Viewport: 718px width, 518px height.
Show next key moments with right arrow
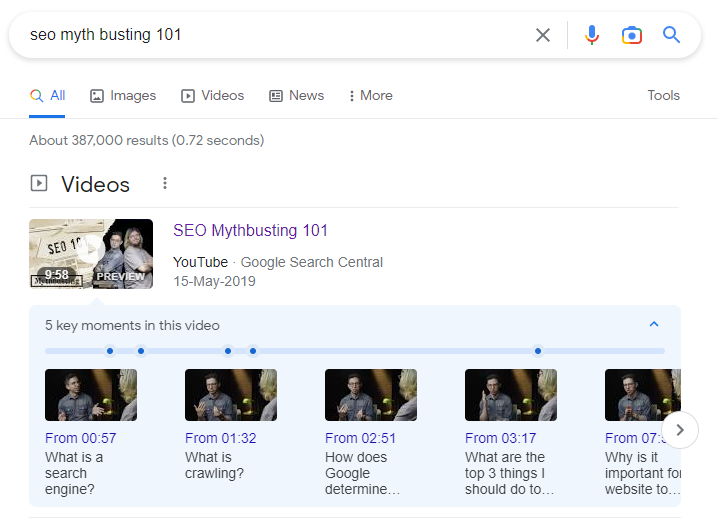[x=680, y=430]
